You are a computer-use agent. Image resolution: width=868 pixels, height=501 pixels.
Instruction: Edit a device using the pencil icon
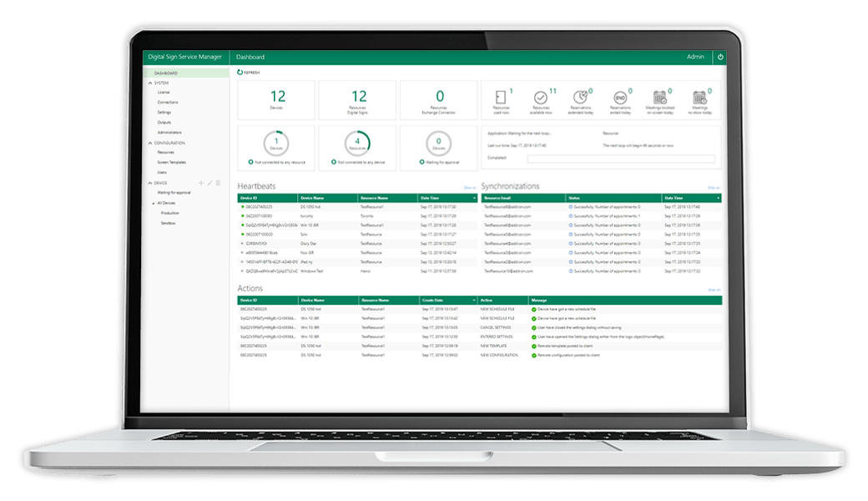209,182
